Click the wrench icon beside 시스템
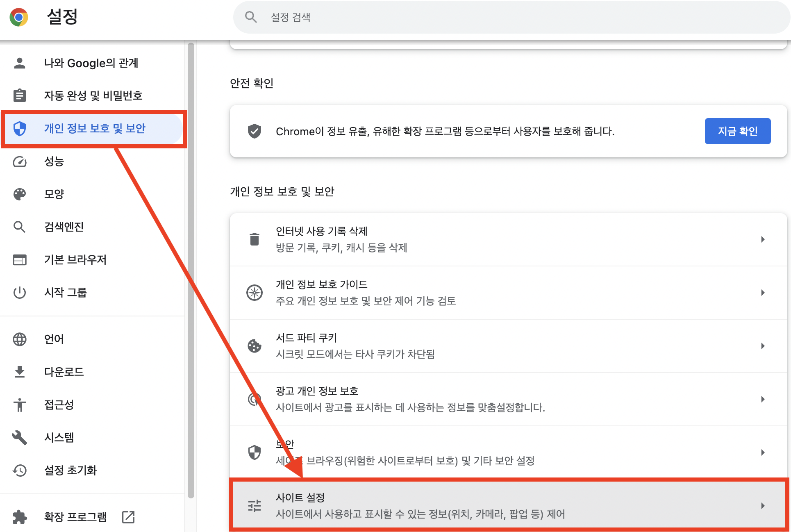Image resolution: width=791 pixels, height=532 pixels. pyautogui.click(x=19, y=437)
